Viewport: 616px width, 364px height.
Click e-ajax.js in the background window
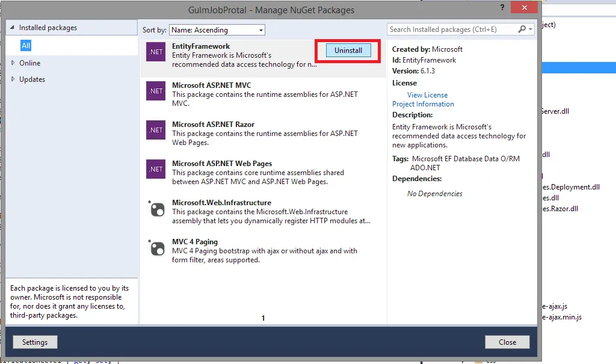click(x=555, y=306)
